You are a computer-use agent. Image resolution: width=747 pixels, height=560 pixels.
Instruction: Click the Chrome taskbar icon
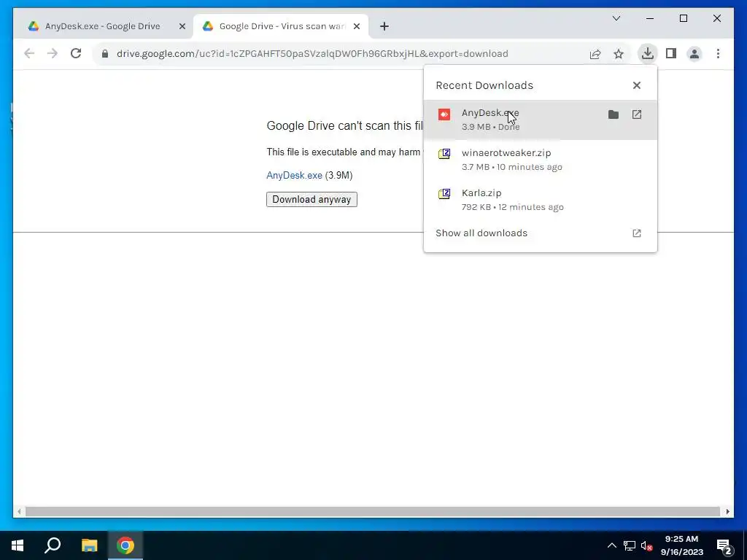point(125,545)
